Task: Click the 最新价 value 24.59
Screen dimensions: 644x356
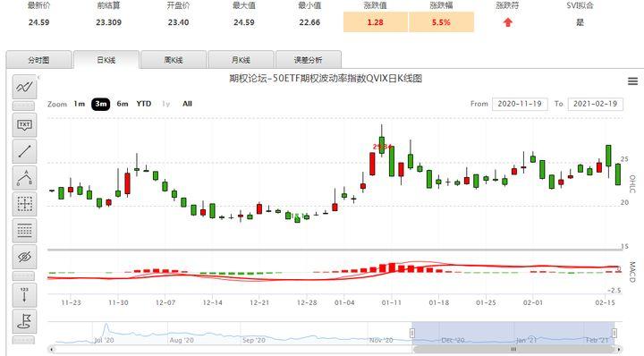Action: point(39,22)
